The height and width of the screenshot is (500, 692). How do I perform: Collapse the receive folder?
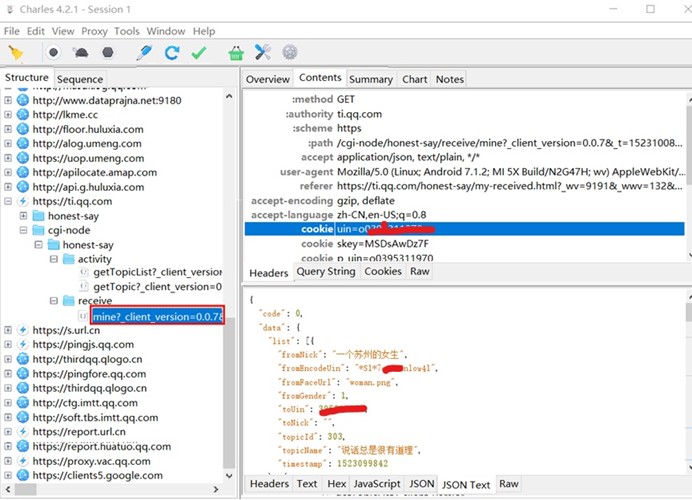54,301
